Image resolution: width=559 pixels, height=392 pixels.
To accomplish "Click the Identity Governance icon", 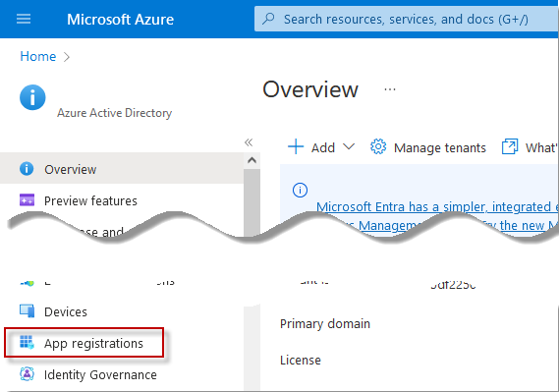I will (x=28, y=374).
